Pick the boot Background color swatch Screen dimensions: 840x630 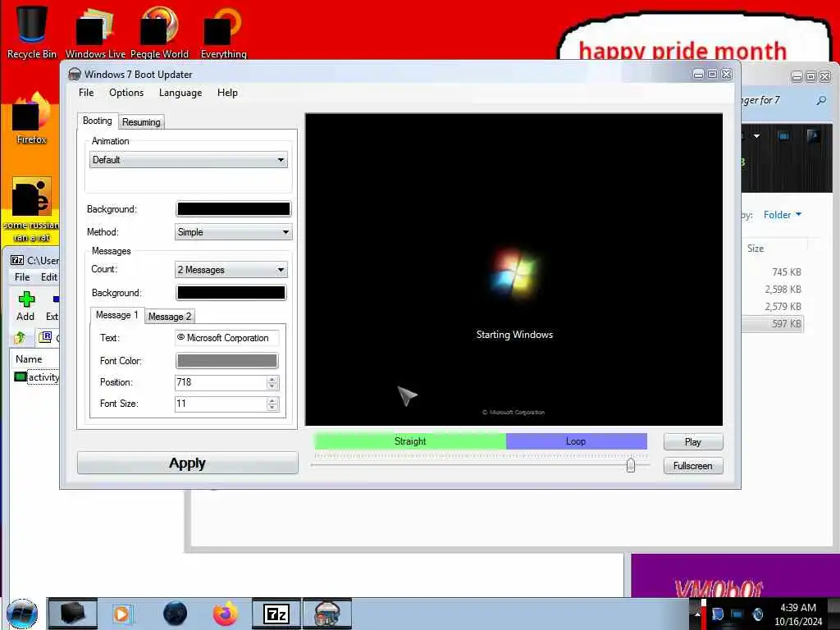pyautogui.click(x=234, y=209)
